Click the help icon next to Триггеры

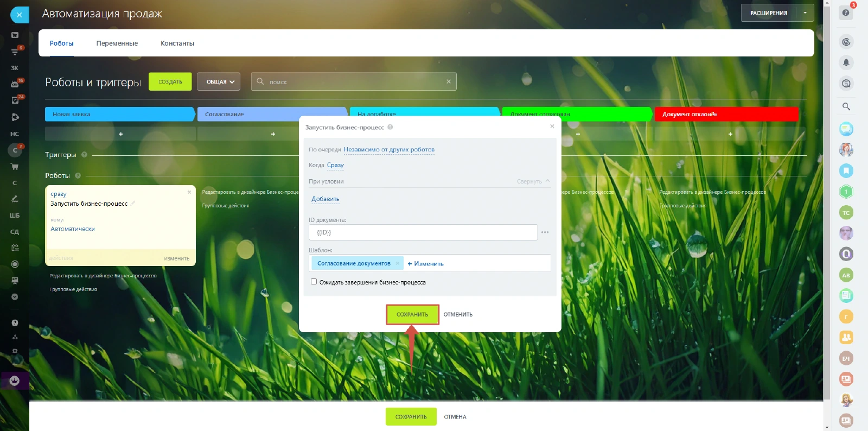point(84,155)
